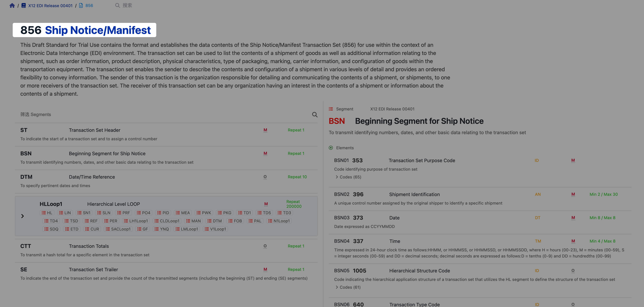Open X12 EDI Release 00401 breadcrumb link

click(50, 5)
